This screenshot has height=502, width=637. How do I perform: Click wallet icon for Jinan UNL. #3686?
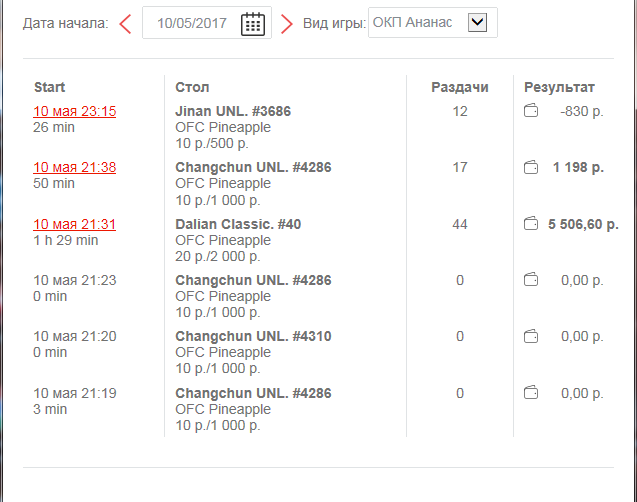point(532,111)
